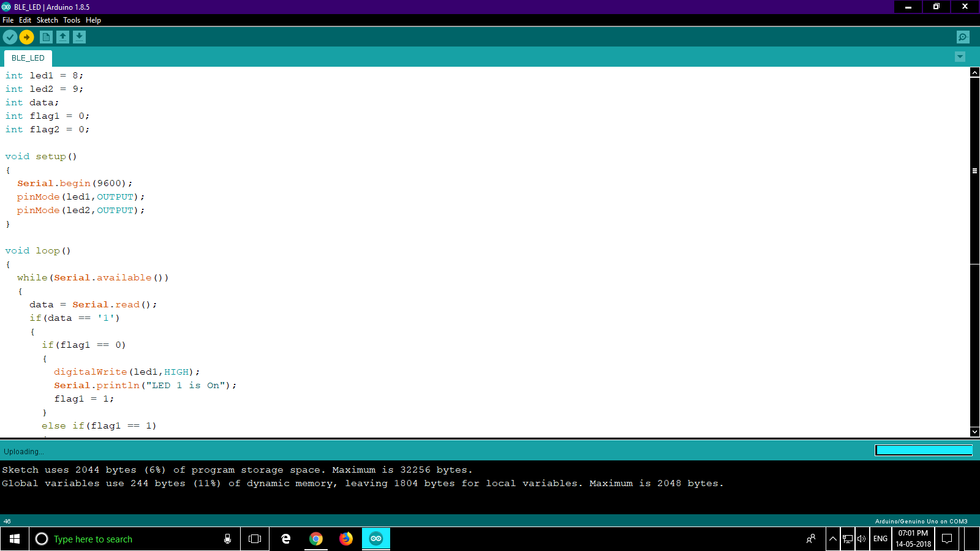Image resolution: width=980 pixels, height=551 pixels.
Task: Click the Verify sketch checkmark button
Action: tap(10, 37)
